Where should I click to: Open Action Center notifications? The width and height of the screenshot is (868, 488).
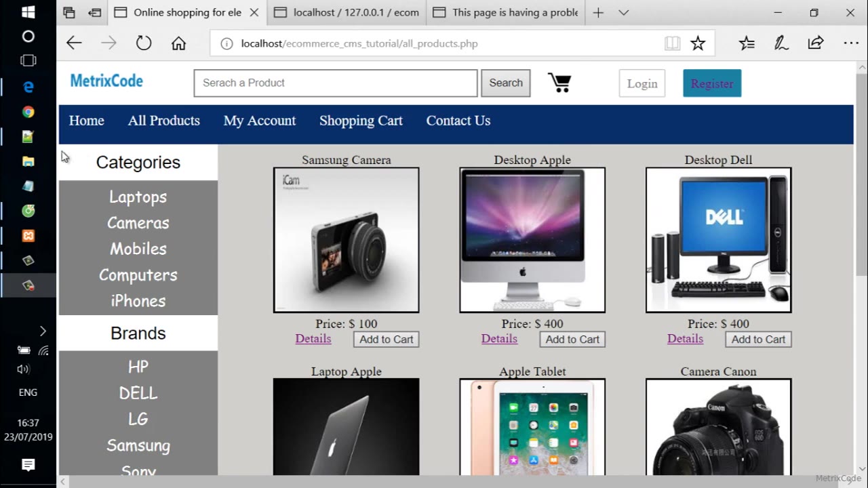(x=28, y=465)
